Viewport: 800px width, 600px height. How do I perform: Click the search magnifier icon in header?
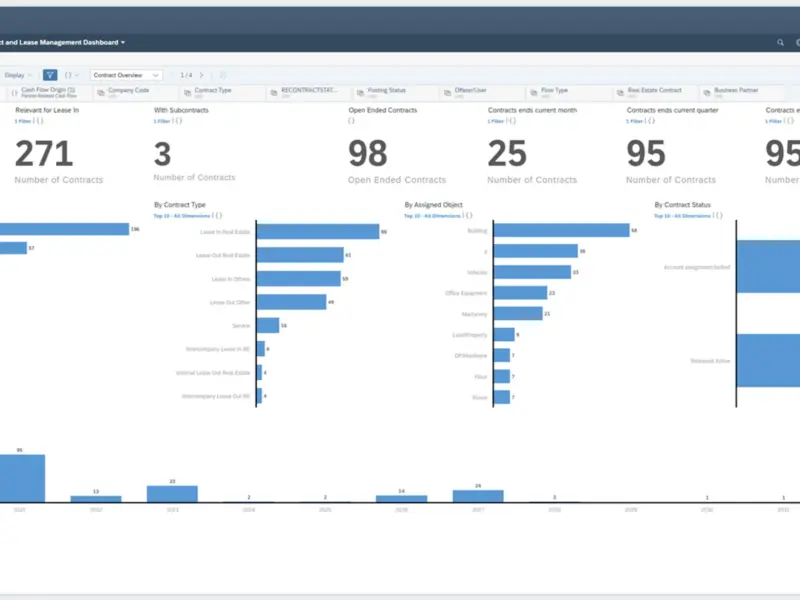tap(781, 43)
